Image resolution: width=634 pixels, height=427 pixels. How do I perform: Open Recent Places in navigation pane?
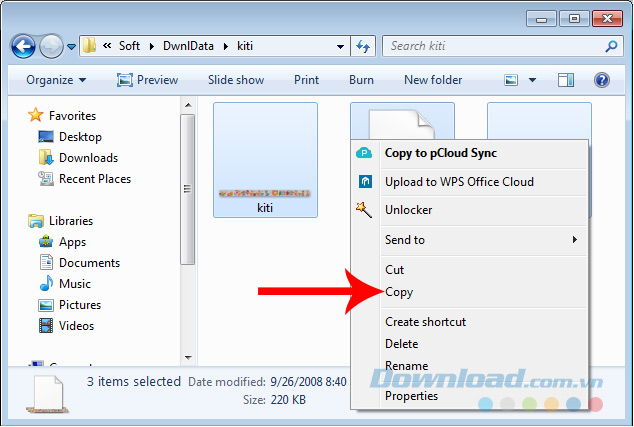click(x=95, y=179)
